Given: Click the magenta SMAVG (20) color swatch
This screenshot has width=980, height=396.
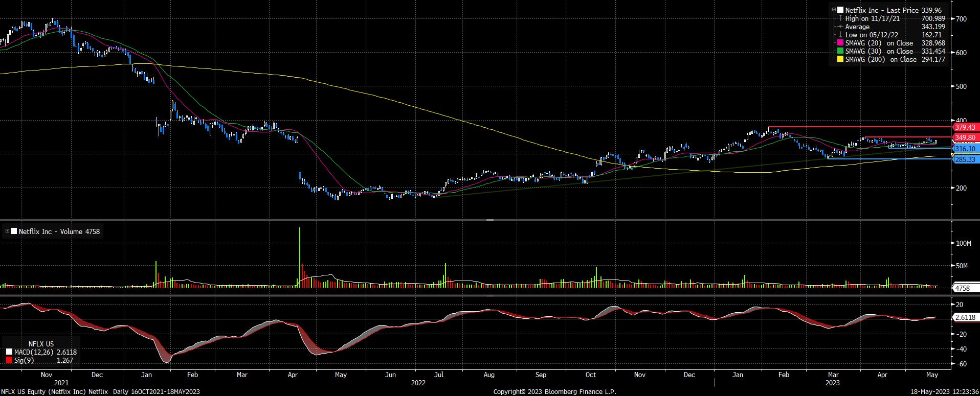Looking at the screenshot, I should (841, 43).
